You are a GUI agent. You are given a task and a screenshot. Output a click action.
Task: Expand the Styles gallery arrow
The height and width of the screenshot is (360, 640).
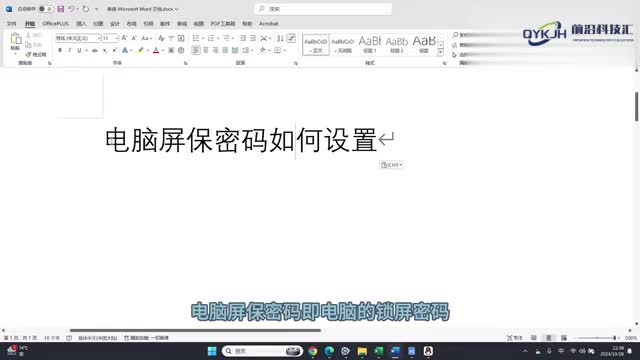coord(440,53)
